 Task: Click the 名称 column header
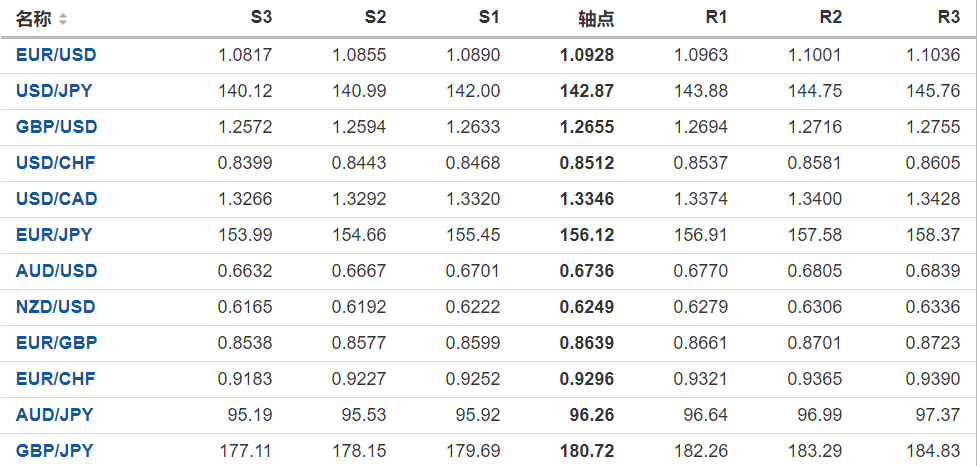(x=33, y=19)
